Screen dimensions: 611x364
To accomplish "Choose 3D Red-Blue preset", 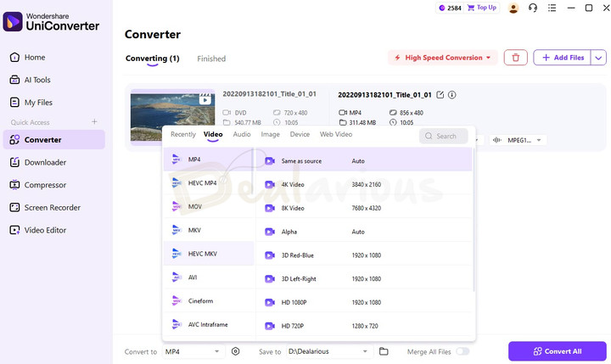I will (364, 255).
